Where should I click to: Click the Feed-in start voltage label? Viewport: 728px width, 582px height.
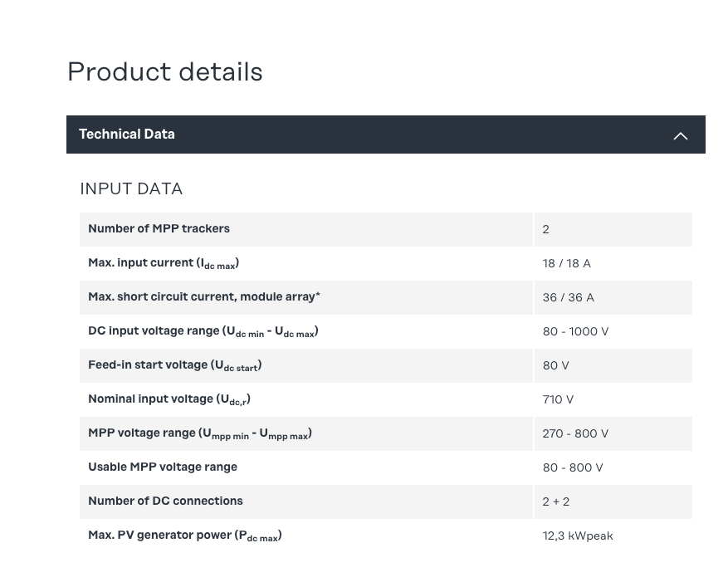(x=175, y=365)
